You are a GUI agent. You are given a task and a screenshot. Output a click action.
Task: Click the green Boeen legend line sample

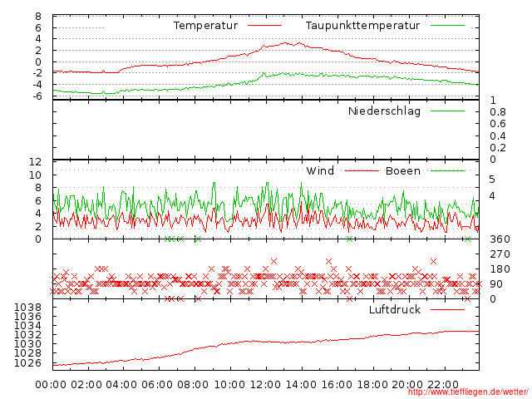pos(447,170)
